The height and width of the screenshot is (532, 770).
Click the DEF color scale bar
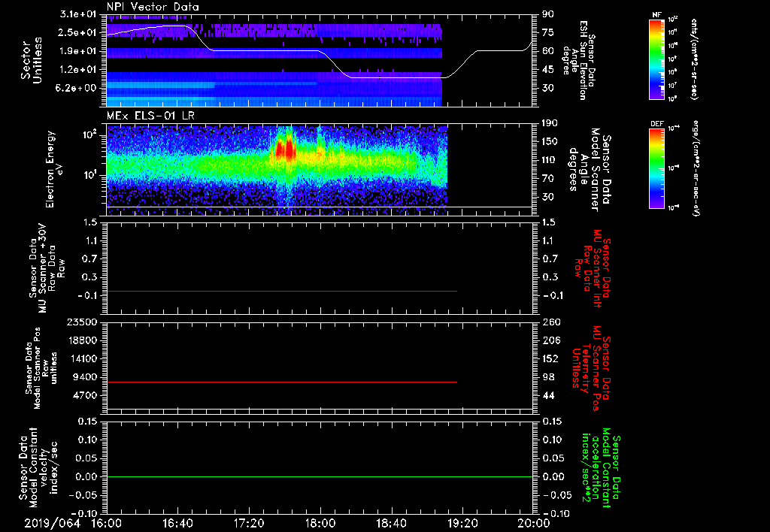coord(656,168)
